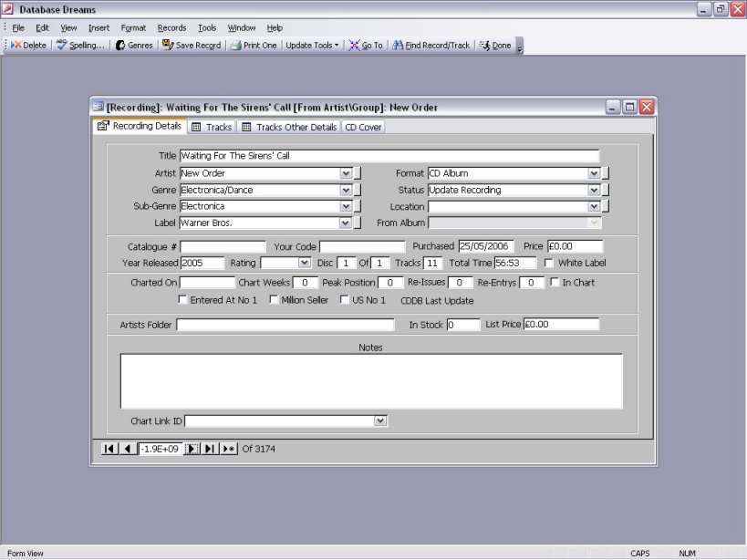The width and height of the screenshot is (747, 560).
Task: Switch to the Tracks tab
Action: [x=212, y=127]
